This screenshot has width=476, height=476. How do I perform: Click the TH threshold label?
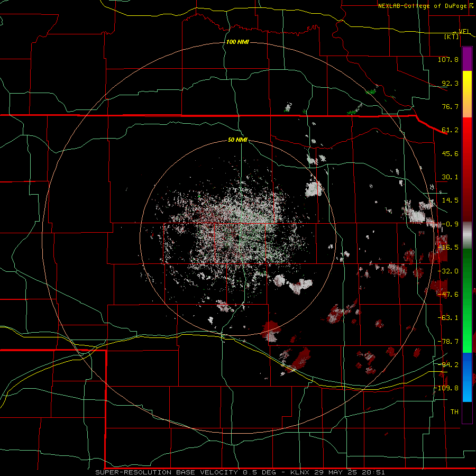(x=454, y=412)
